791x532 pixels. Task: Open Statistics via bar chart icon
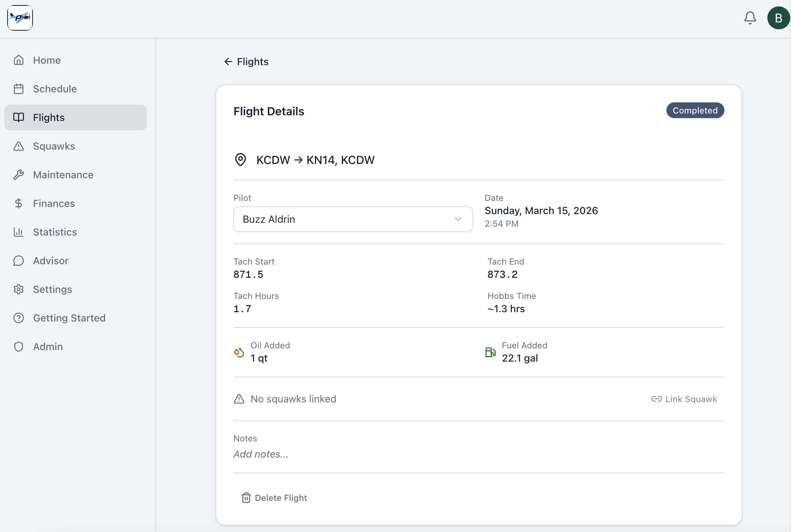(x=19, y=232)
